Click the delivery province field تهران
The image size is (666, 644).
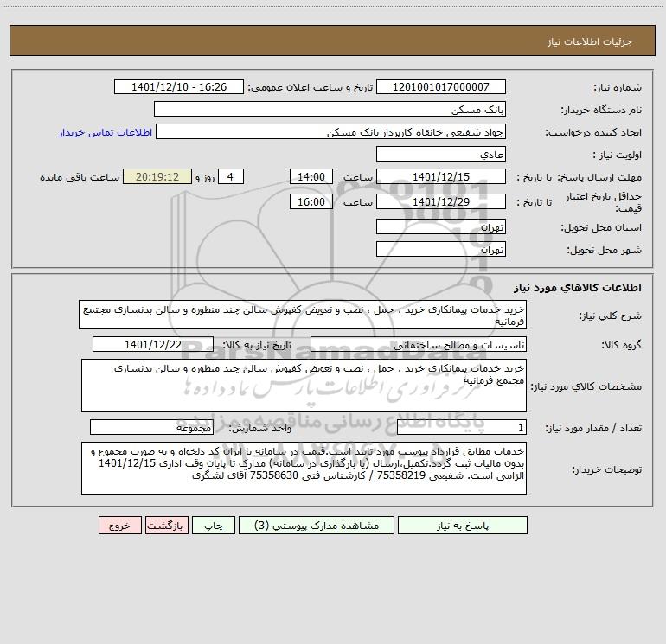[x=441, y=226]
